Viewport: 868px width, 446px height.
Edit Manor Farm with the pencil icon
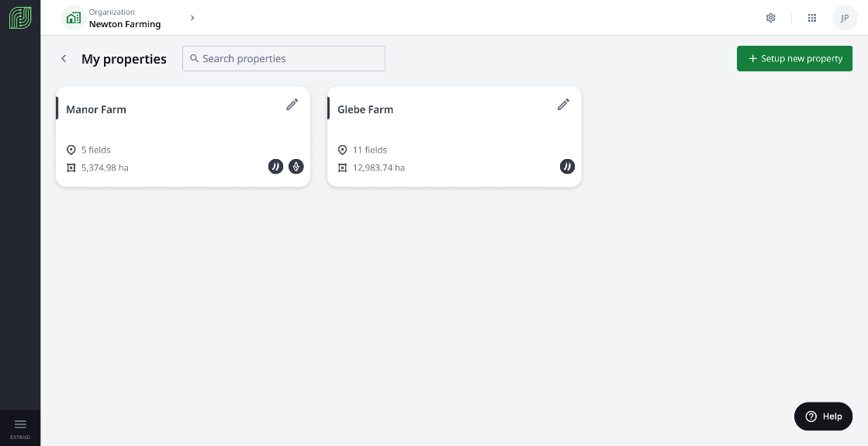pos(292,105)
